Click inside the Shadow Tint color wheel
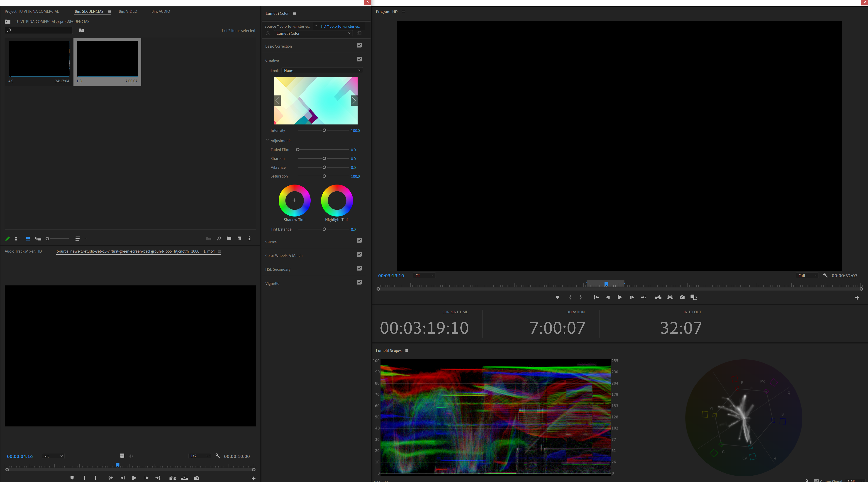This screenshot has width=868, height=482. 294,200
